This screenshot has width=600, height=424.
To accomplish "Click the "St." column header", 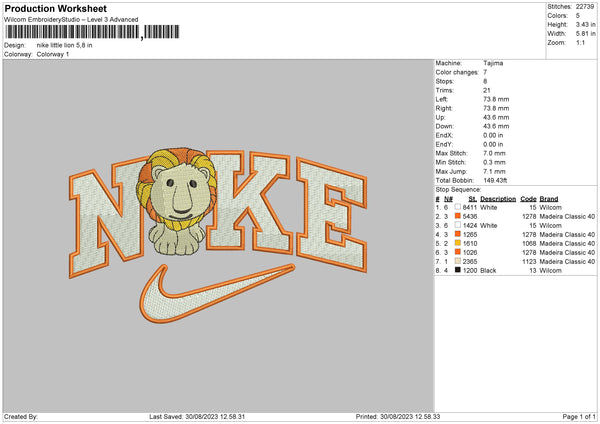I will [473, 199].
